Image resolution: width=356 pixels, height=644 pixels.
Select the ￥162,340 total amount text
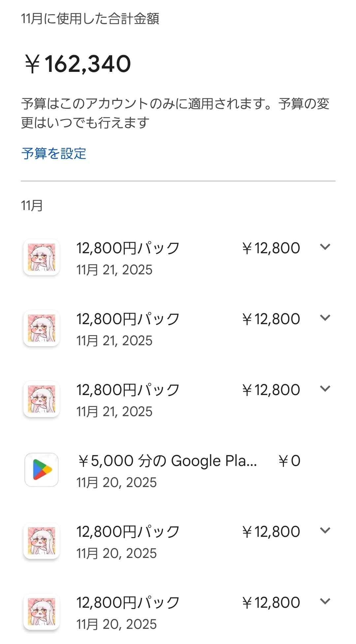click(x=78, y=64)
